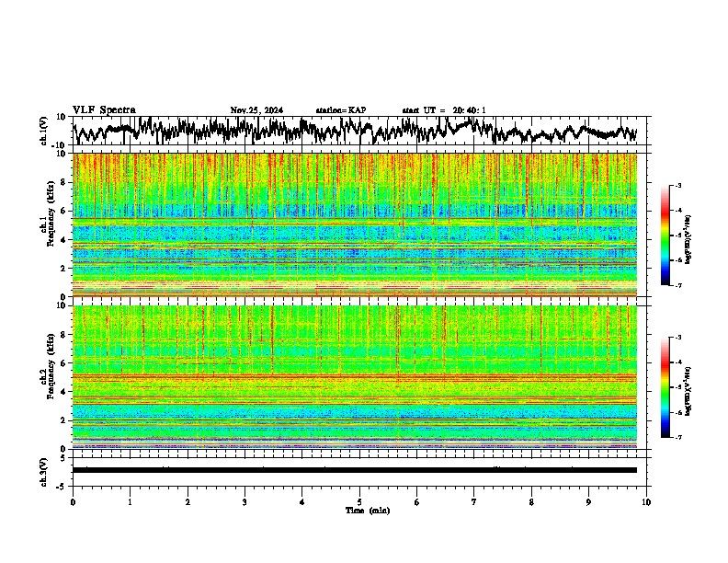Click the "Time (min)" axis label

pyautogui.click(x=368, y=511)
